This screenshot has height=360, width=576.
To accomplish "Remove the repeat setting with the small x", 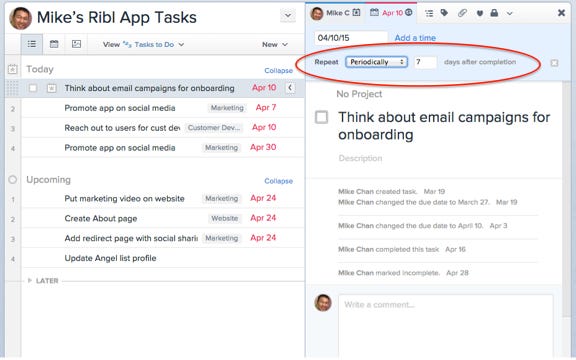I will 554,63.
